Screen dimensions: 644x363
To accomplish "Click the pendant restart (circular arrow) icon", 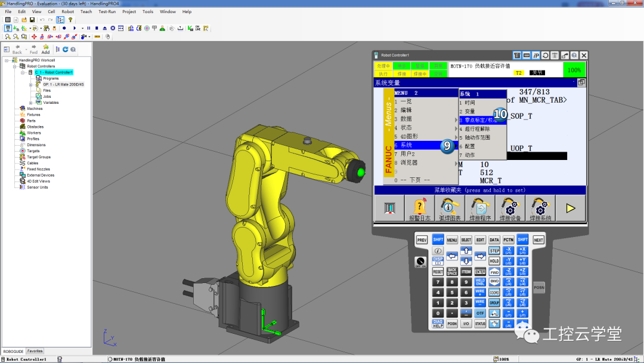I will (546, 55).
